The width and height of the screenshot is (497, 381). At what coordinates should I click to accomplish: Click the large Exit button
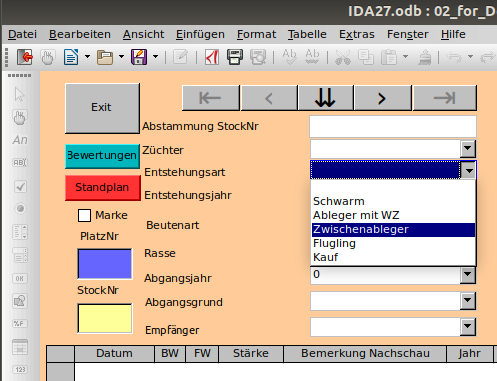102,108
